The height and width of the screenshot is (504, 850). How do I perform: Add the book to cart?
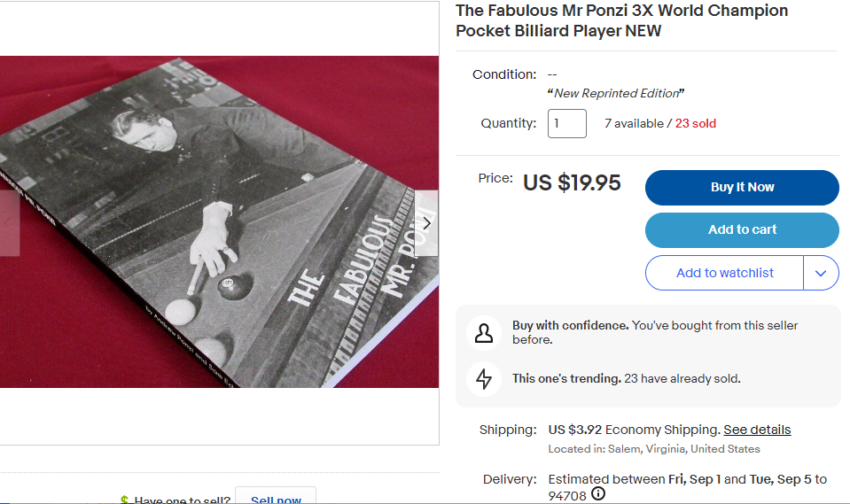[742, 229]
